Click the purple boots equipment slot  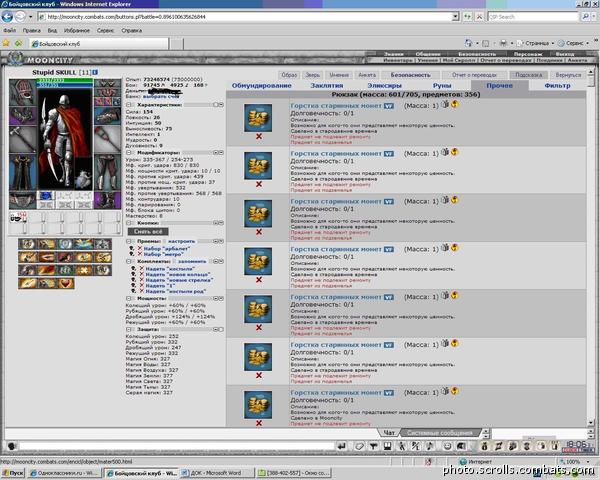tap(108, 200)
